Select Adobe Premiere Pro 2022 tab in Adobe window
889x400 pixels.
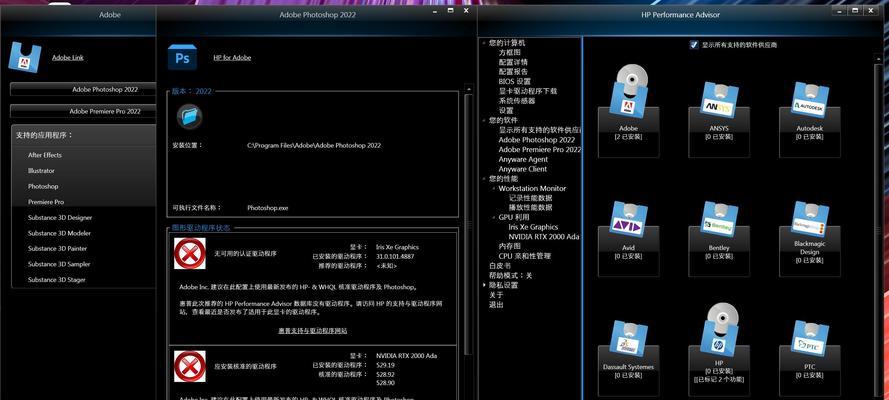tap(83, 112)
